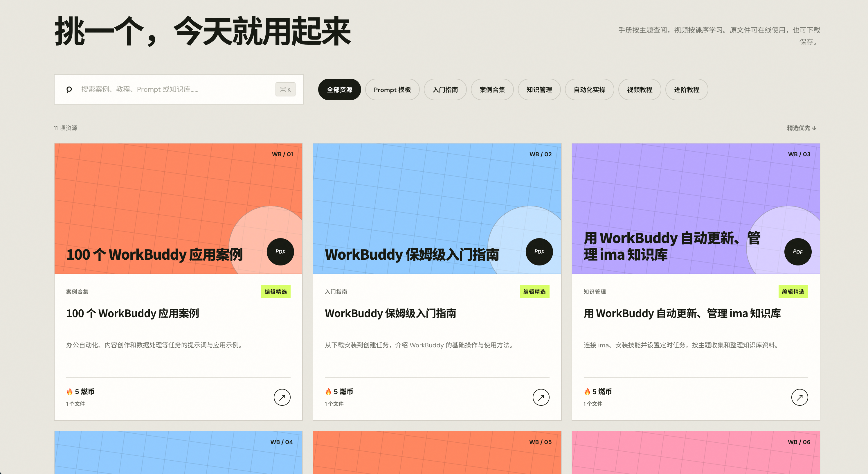Click the ⌘K shortcut badge
This screenshot has height=474, width=868.
[285, 90]
